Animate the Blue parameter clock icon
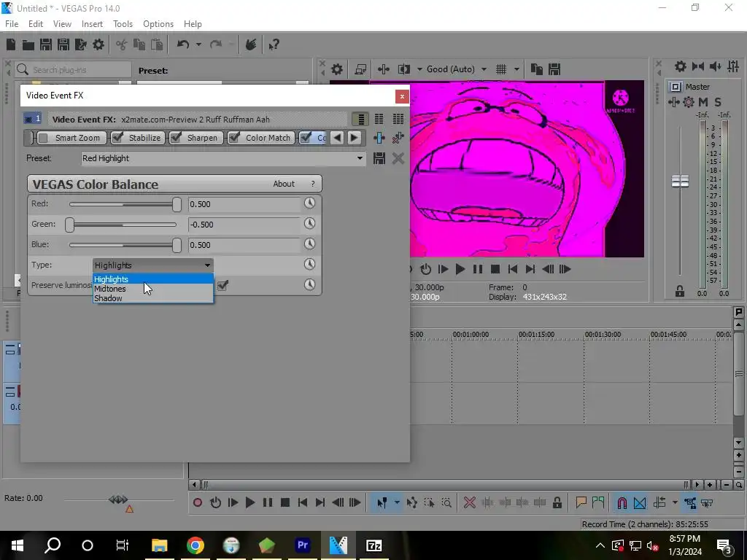The height and width of the screenshot is (560, 747). 309,244
